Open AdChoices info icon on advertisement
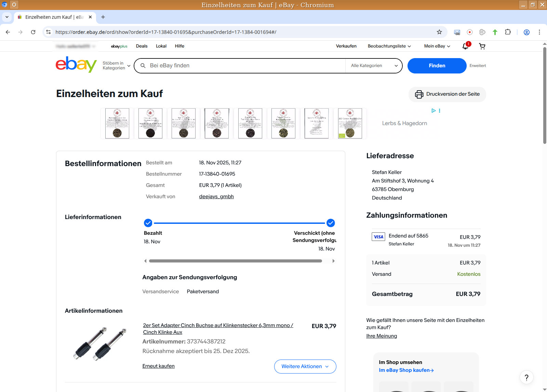Screen dimensions: 547x392 [x=433, y=111]
